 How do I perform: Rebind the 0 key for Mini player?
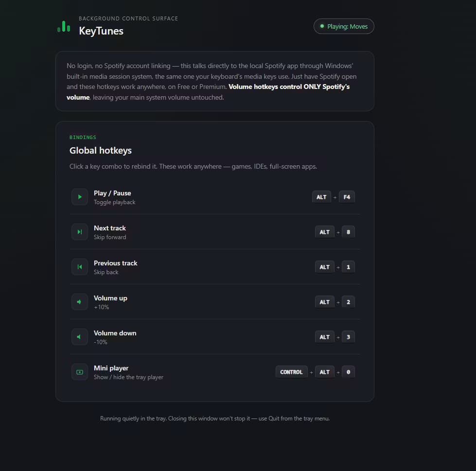click(348, 372)
